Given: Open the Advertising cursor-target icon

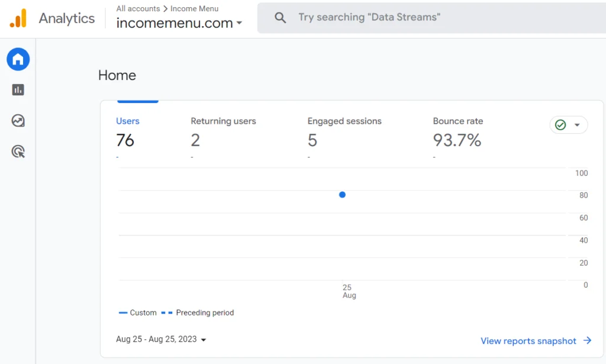Looking at the screenshot, I should coord(18,152).
